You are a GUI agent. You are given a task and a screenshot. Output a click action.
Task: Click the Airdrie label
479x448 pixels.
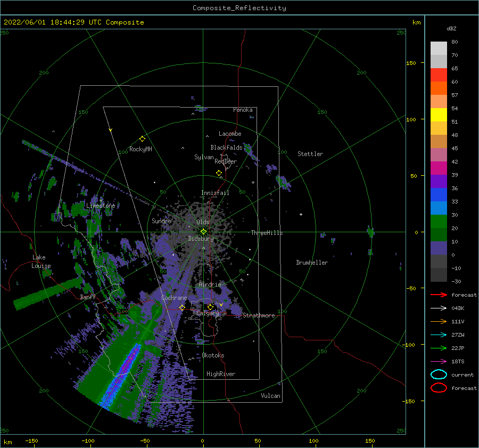click(210, 284)
